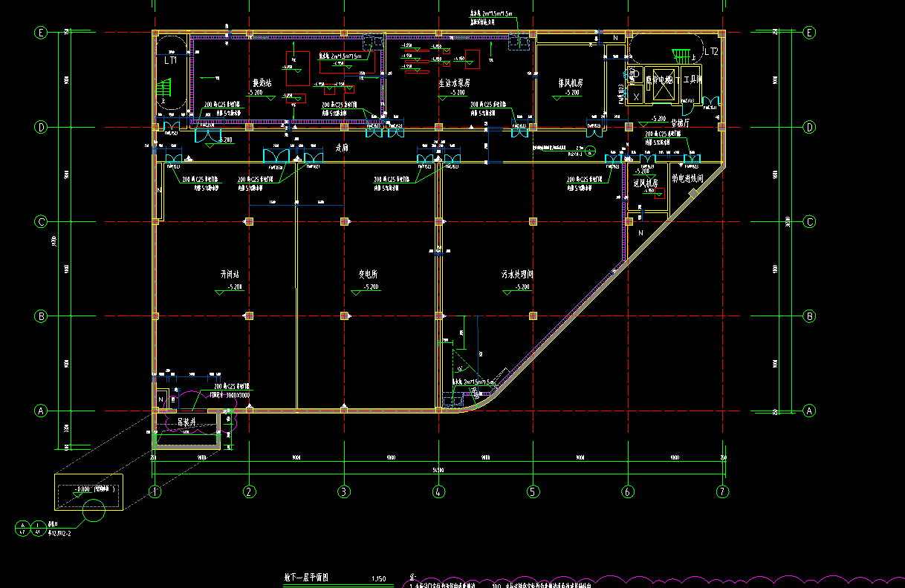
Task: Click grid axis bubble 7 at bottom
Action: (x=721, y=491)
